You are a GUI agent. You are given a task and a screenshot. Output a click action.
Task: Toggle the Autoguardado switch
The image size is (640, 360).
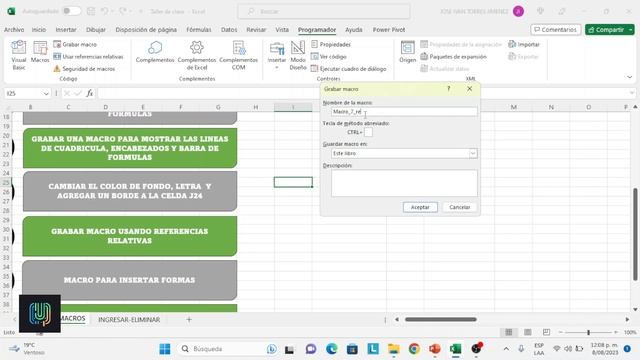point(71,11)
